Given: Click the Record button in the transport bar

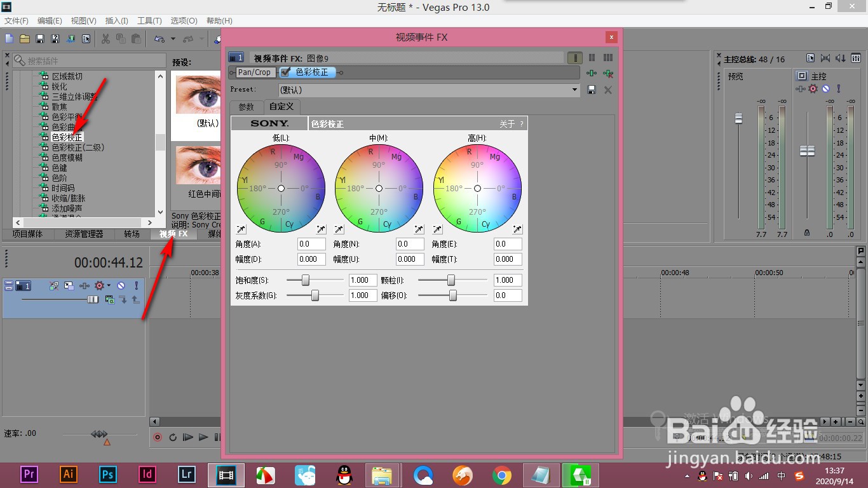Looking at the screenshot, I should (158, 437).
